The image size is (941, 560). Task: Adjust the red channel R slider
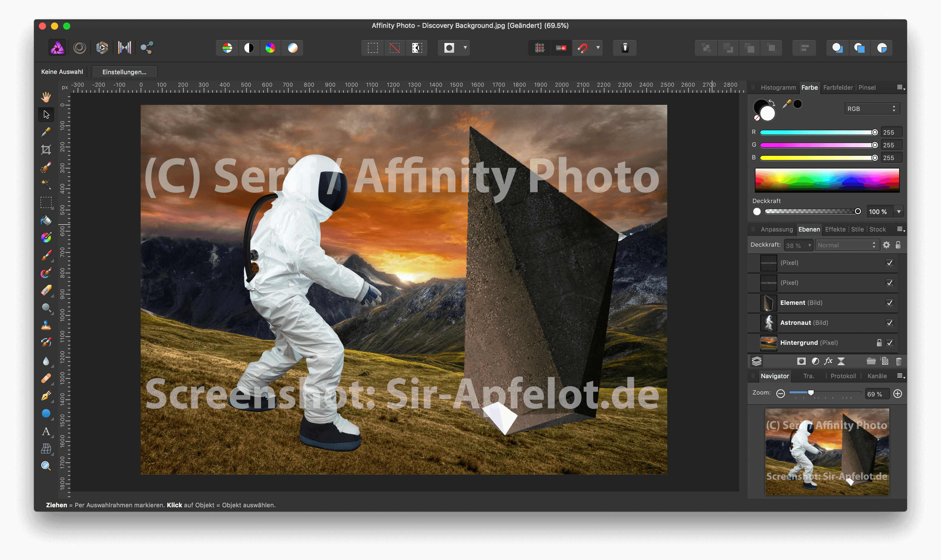pyautogui.click(x=817, y=132)
